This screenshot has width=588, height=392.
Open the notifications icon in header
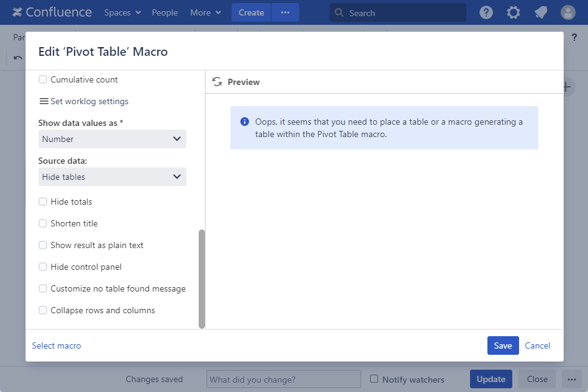tap(541, 12)
